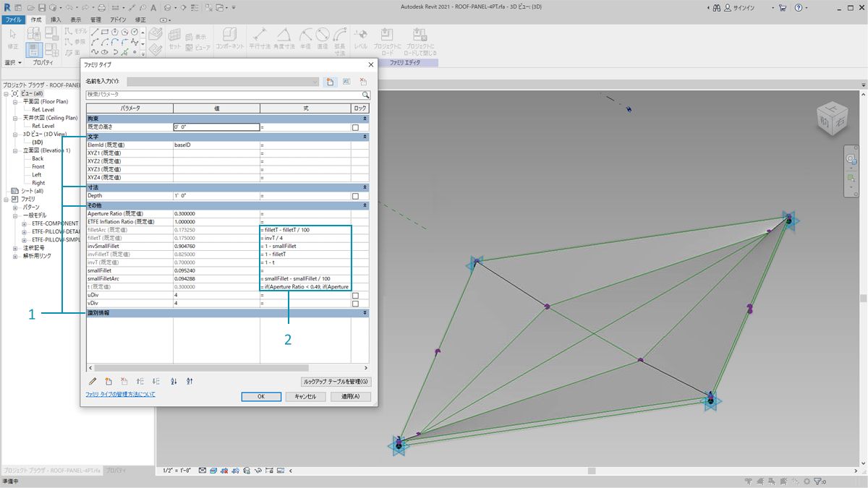868x488 pixels.
Task: Sort parameters in ascending order
Action: coord(174,381)
